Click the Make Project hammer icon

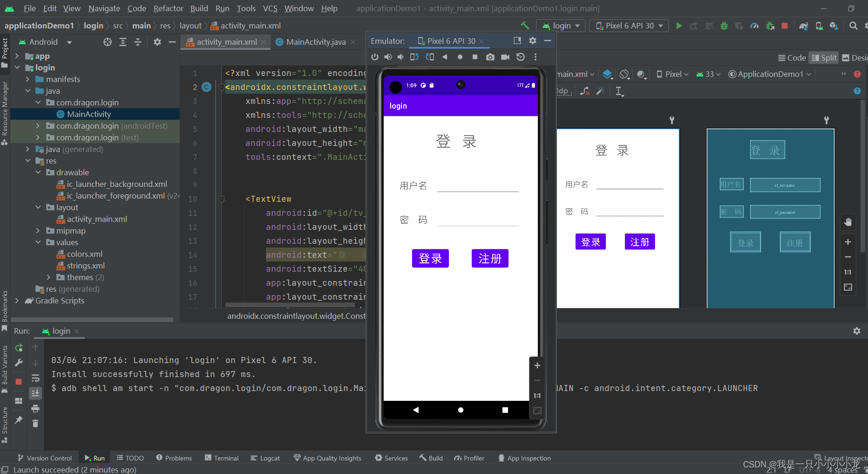click(x=525, y=26)
